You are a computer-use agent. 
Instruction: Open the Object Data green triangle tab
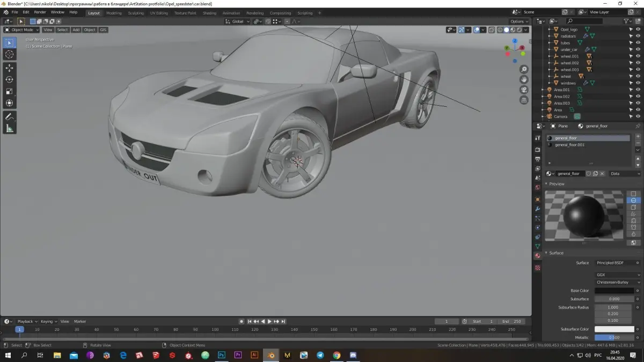pyautogui.click(x=538, y=246)
